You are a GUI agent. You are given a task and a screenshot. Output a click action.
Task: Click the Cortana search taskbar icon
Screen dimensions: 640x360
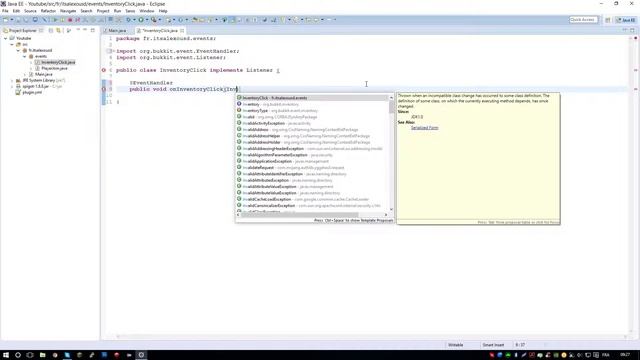pos(18,355)
